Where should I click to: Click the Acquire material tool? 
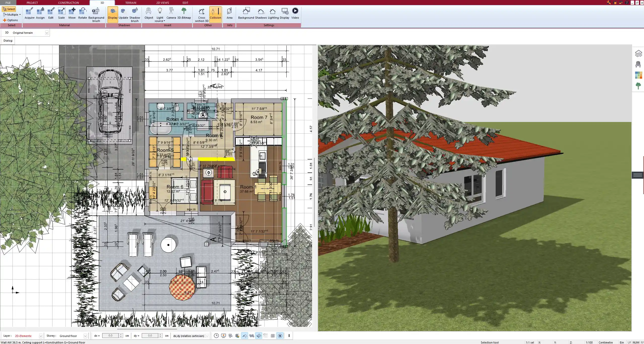29,14
